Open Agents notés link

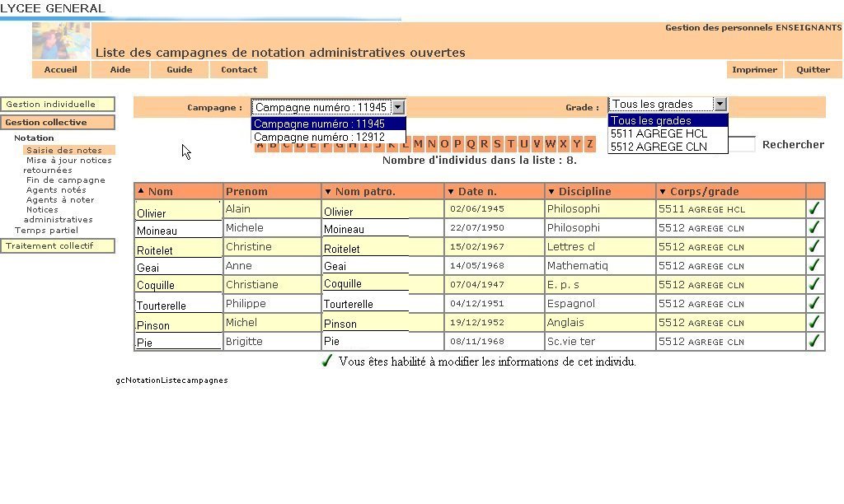click(56, 190)
